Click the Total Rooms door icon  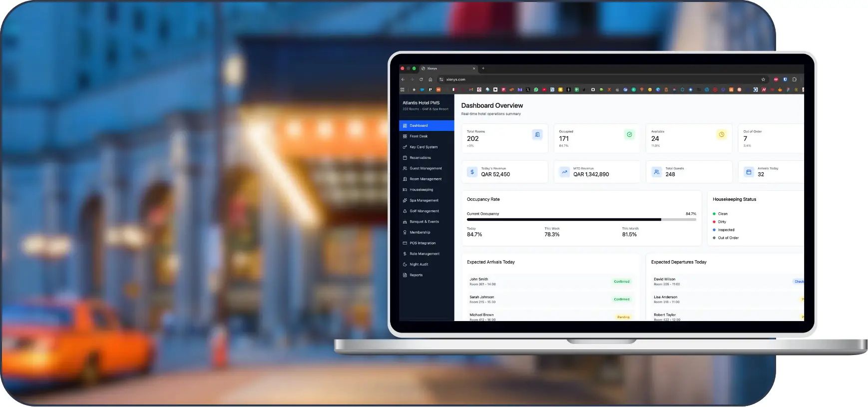(537, 135)
